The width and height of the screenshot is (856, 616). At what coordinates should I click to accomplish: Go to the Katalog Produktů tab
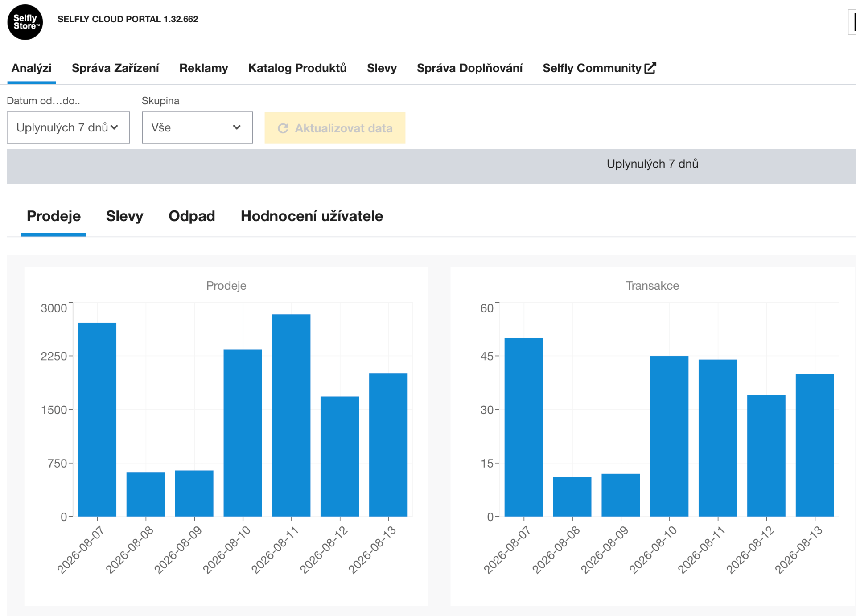tap(297, 68)
